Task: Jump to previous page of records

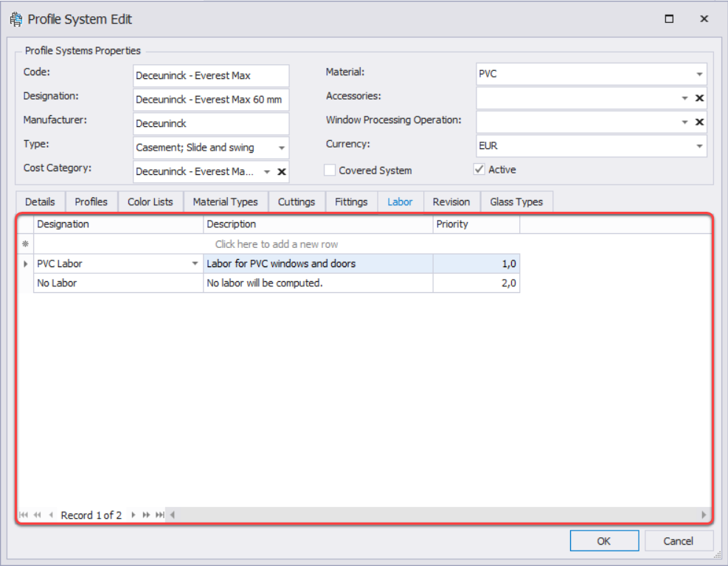Action: pyautogui.click(x=37, y=515)
